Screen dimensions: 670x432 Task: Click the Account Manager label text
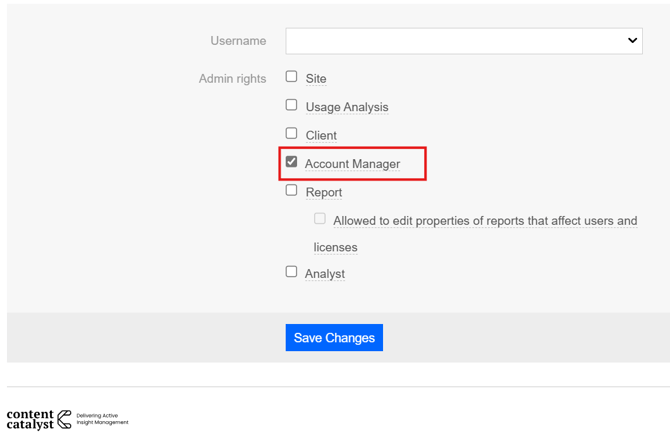(352, 164)
